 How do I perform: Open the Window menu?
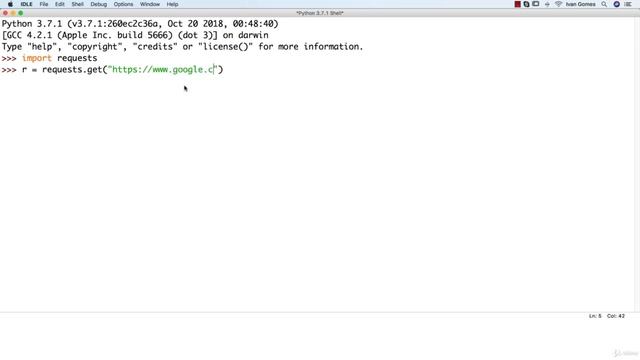150,4
